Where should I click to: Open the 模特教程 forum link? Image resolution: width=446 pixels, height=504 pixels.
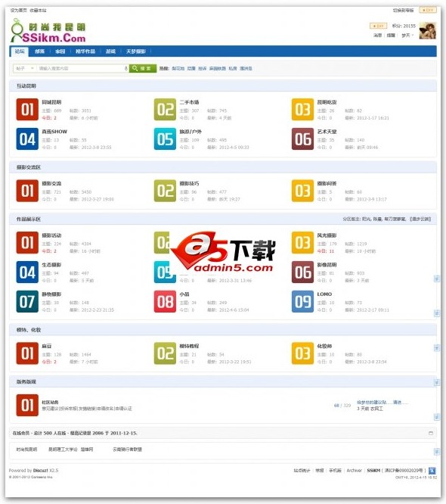tap(189, 346)
